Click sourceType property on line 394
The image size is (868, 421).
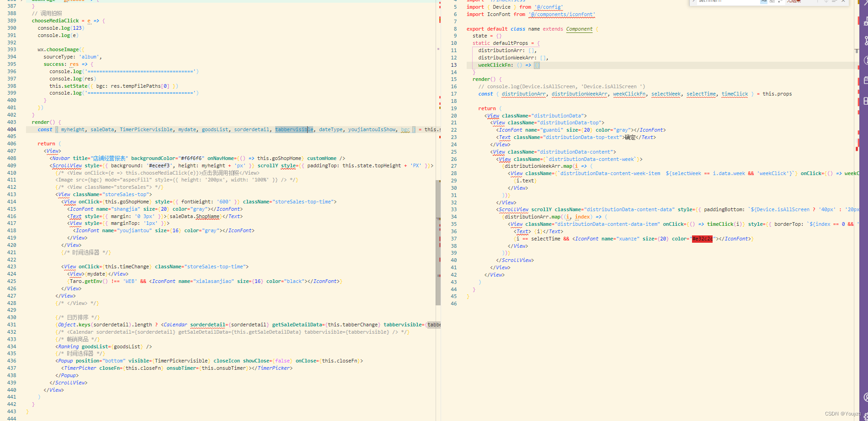(x=59, y=57)
